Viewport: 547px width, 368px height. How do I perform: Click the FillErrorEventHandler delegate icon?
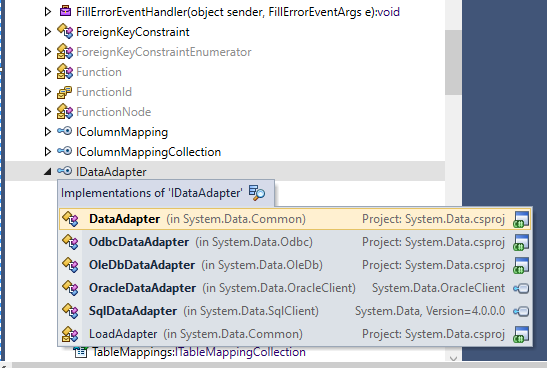[65, 11]
